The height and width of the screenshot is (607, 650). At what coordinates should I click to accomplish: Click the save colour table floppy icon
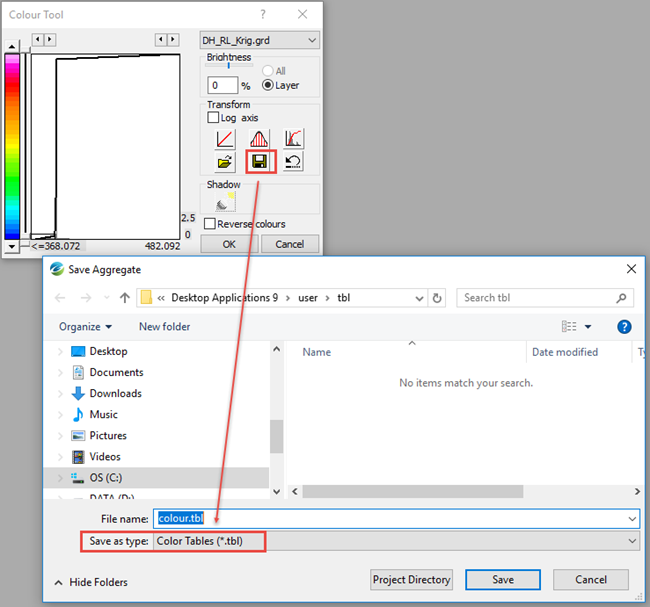click(x=260, y=162)
